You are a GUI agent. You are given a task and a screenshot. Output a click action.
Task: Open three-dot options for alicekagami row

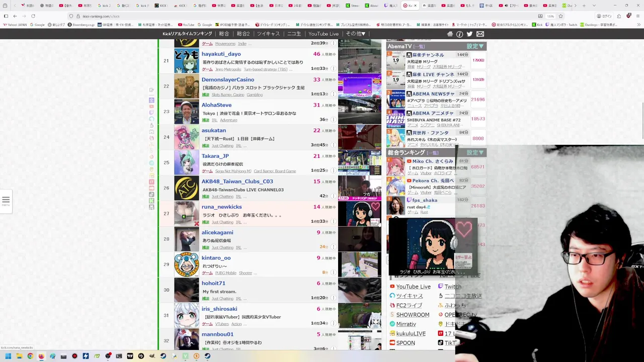point(333,247)
